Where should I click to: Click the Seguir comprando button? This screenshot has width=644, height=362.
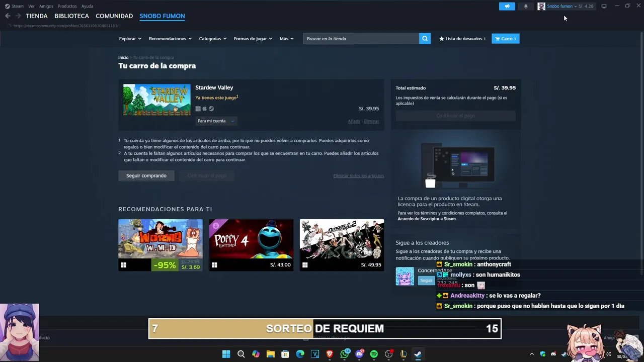[146, 175]
